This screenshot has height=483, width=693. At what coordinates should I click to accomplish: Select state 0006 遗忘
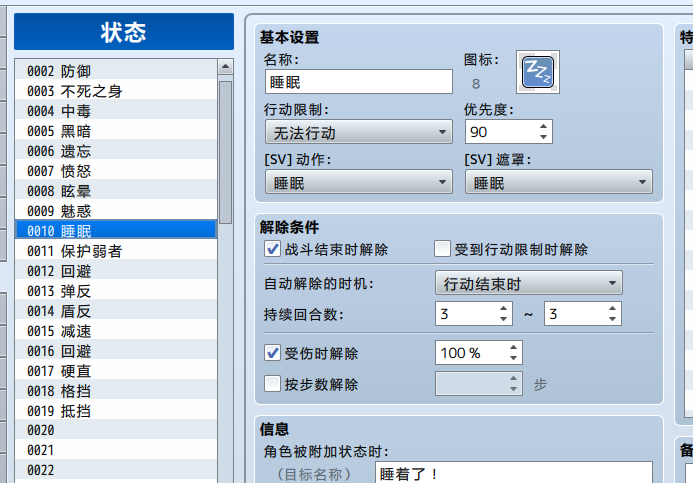point(116,151)
